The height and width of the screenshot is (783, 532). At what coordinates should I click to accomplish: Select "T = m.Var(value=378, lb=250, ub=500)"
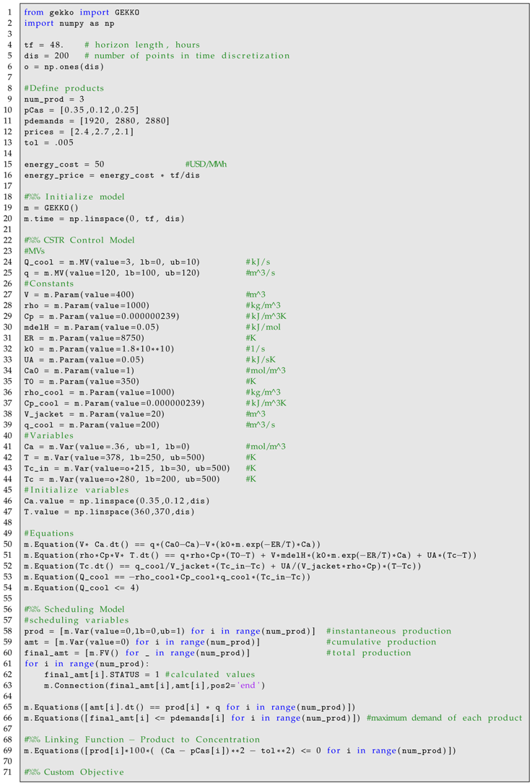click(x=114, y=458)
